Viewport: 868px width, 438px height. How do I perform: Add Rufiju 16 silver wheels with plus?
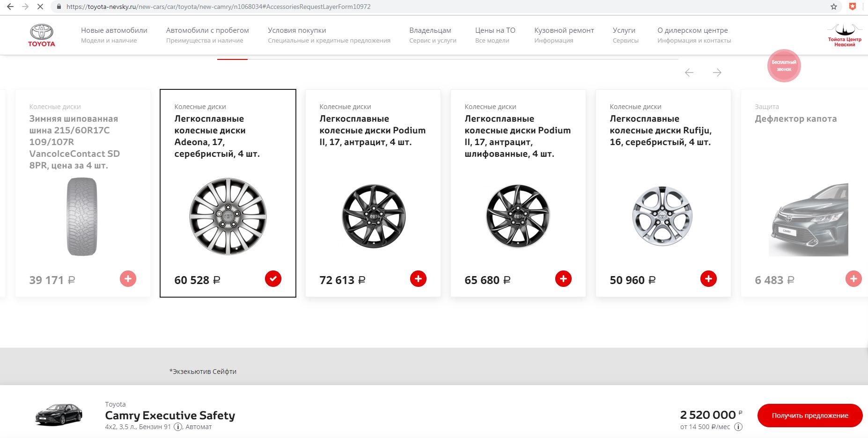click(x=708, y=279)
